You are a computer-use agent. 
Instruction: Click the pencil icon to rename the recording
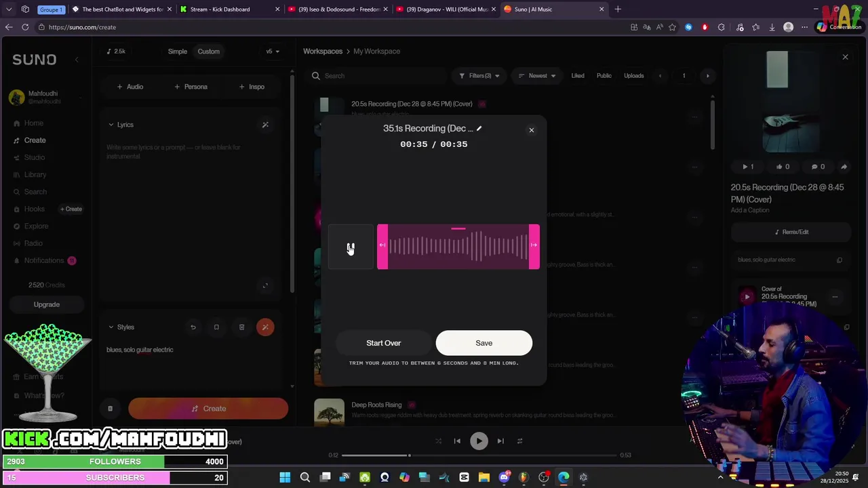tap(479, 128)
